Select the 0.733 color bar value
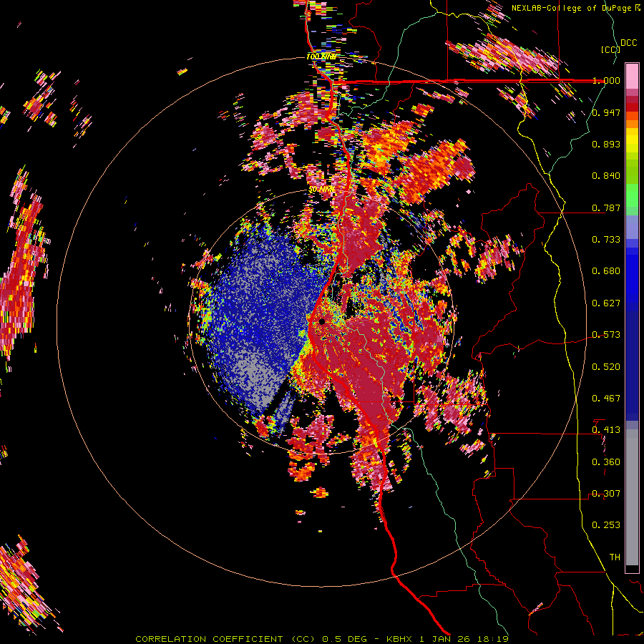644x644 pixels. pyautogui.click(x=606, y=240)
